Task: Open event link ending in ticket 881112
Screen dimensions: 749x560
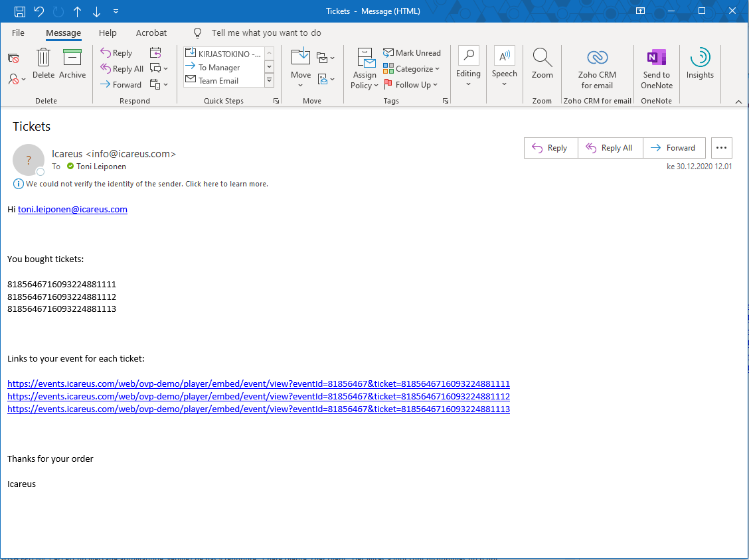Action: [258, 396]
